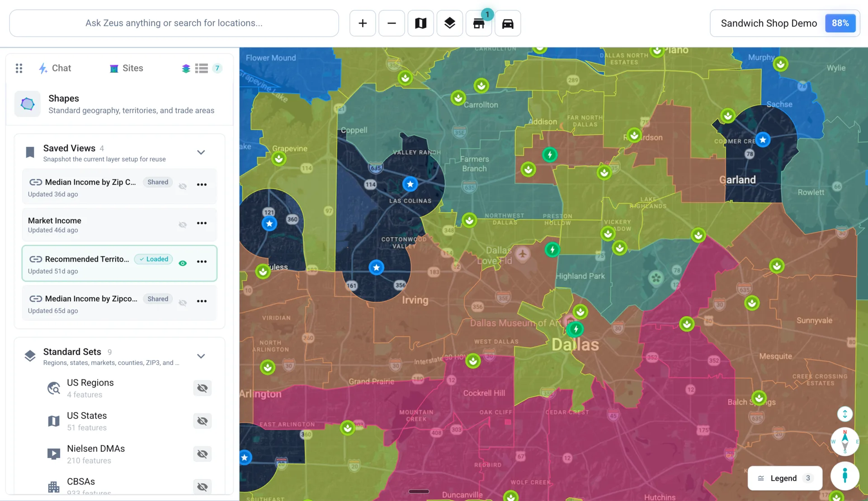The height and width of the screenshot is (501, 868).
Task: Click the Standard Sets layers icon
Action: [30, 356]
